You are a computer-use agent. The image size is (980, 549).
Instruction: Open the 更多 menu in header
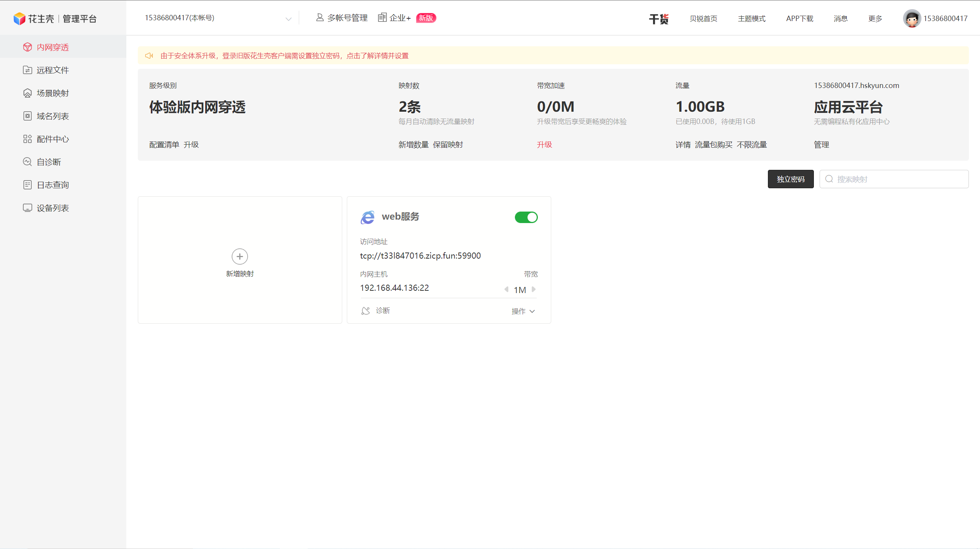coord(875,18)
